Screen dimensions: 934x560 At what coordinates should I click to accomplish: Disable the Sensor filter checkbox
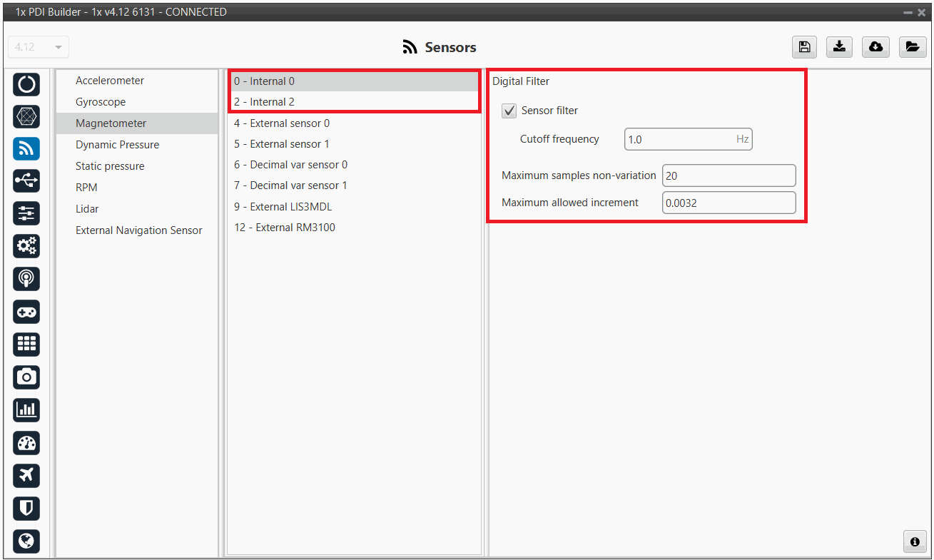tap(509, 111)
